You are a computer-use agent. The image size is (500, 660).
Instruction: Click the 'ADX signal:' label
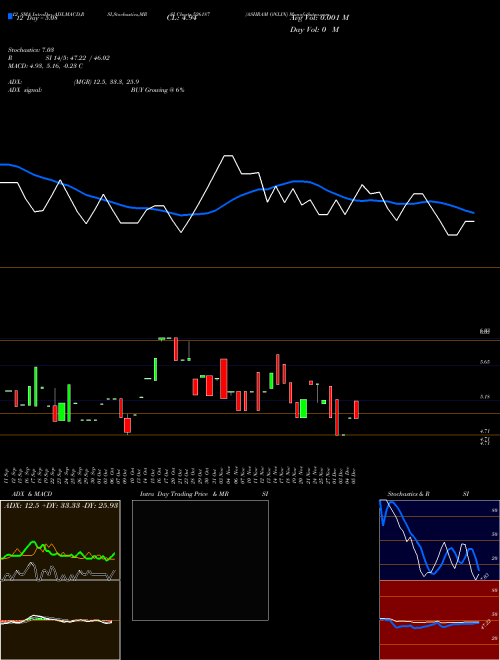coord(25,90)
